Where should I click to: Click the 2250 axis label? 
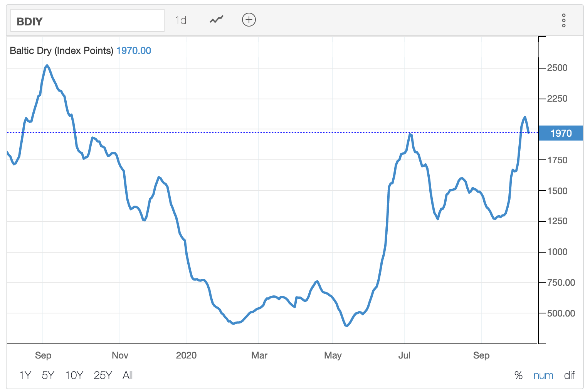(557, 99)
